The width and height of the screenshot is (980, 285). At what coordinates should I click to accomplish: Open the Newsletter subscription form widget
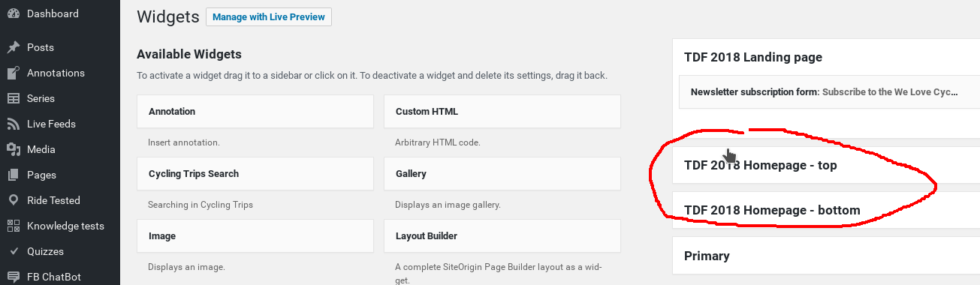[x=829, y=92]
